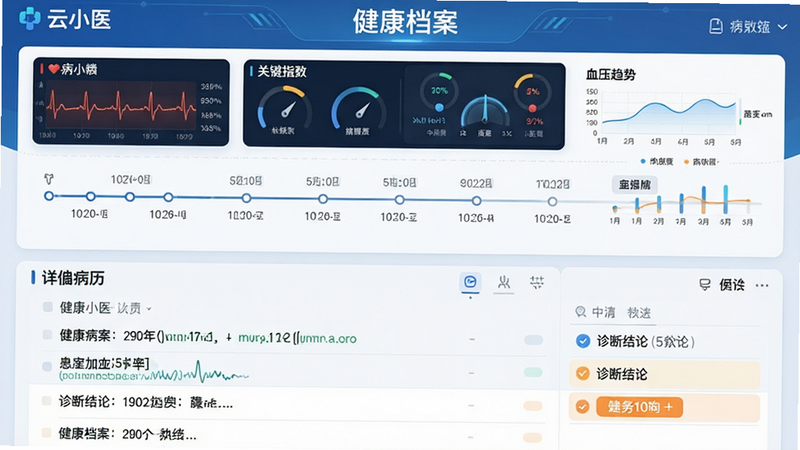Click the orange 健务10询 + button

pyautogui.click(x=639, y=407)
